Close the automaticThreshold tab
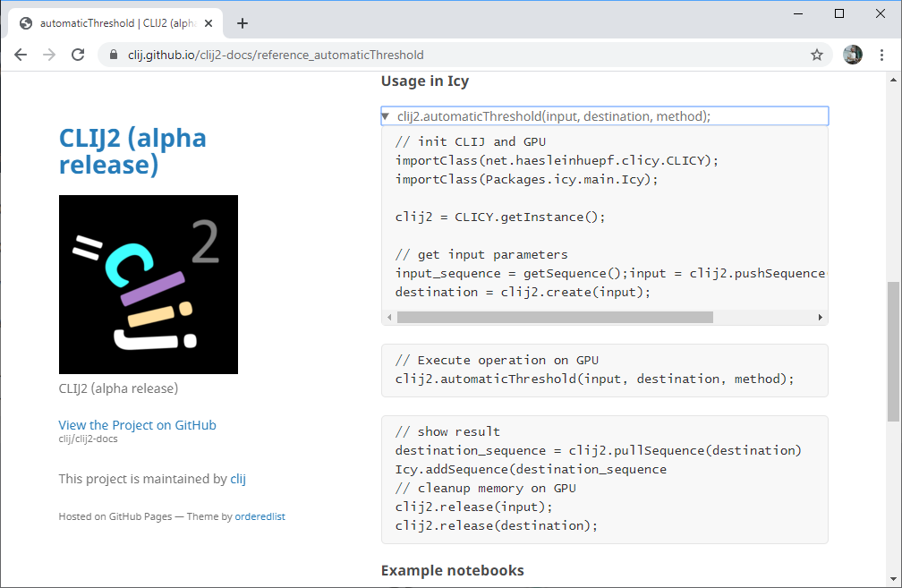This screenshot has width=902, height=588. point(208,23)
